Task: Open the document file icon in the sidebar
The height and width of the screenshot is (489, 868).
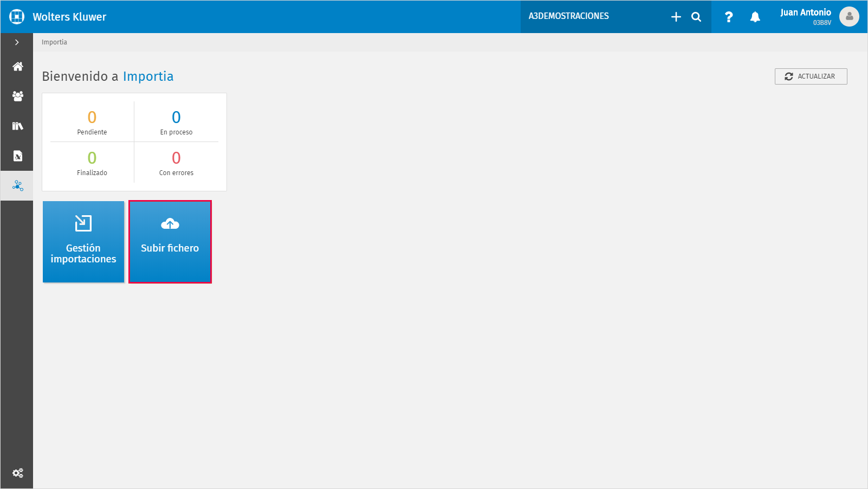Action: point(17,156)
